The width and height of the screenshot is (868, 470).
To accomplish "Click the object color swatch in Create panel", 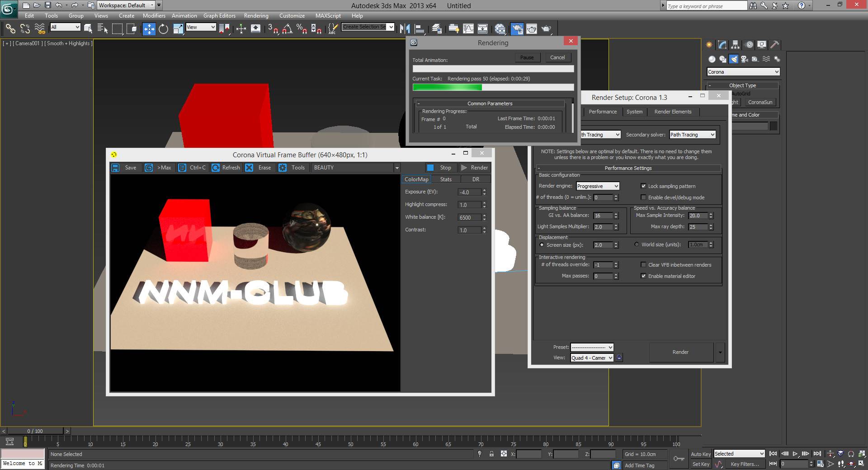I will [x=774, y=127].
